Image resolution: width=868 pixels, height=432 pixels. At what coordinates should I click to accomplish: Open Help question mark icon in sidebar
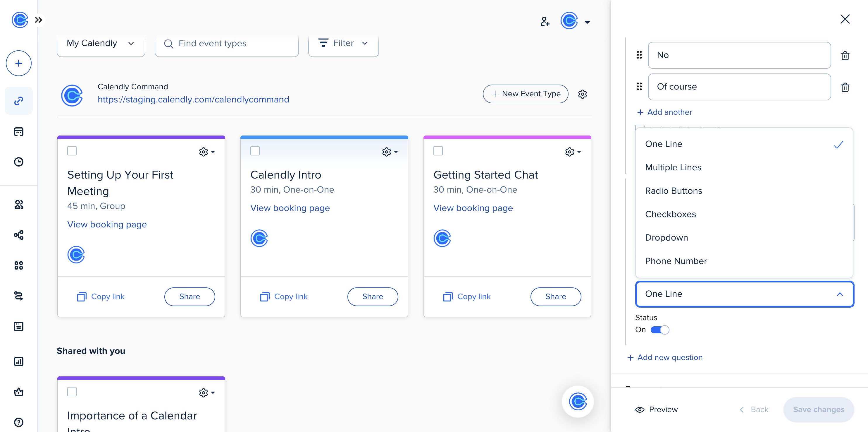(x=19, y=422)
